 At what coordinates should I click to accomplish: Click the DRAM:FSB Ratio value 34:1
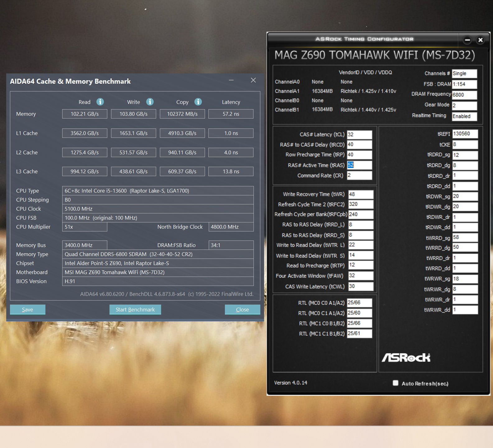click(x=231, y=245)
